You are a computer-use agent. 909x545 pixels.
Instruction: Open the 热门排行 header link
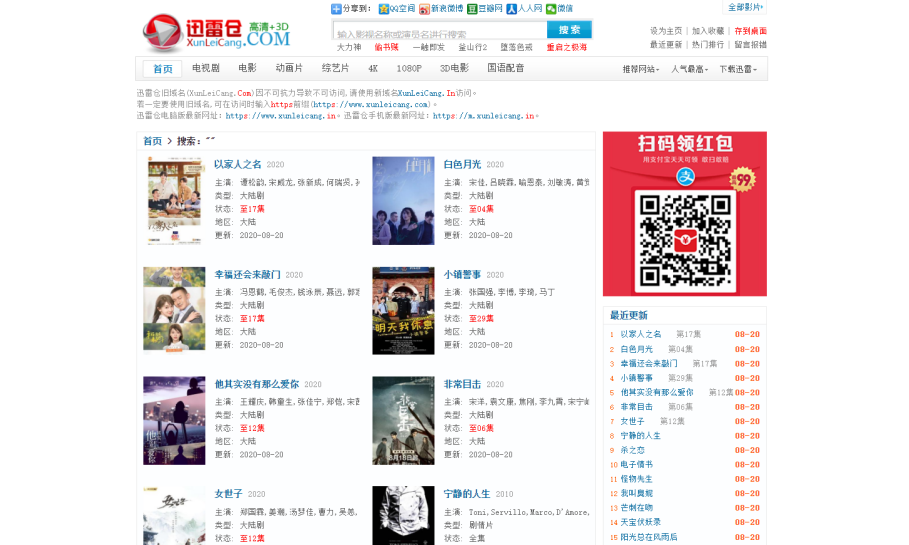[708, 45]
